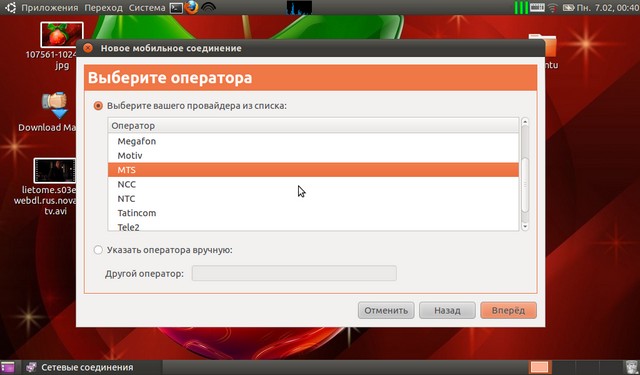Choose Megafon in the operator list
The width and height of the screenshot is (640, 375).
coord(313,141)
